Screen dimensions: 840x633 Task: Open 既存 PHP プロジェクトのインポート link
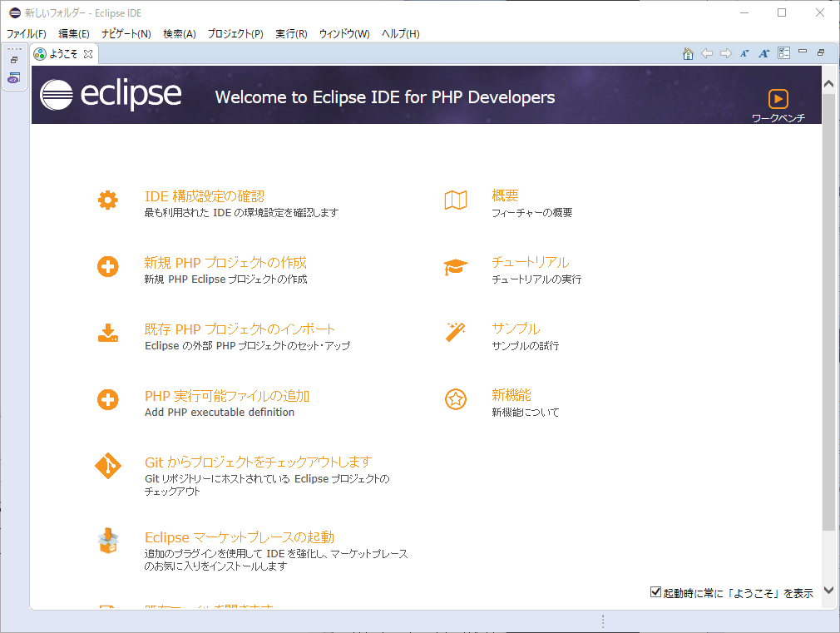240,329
